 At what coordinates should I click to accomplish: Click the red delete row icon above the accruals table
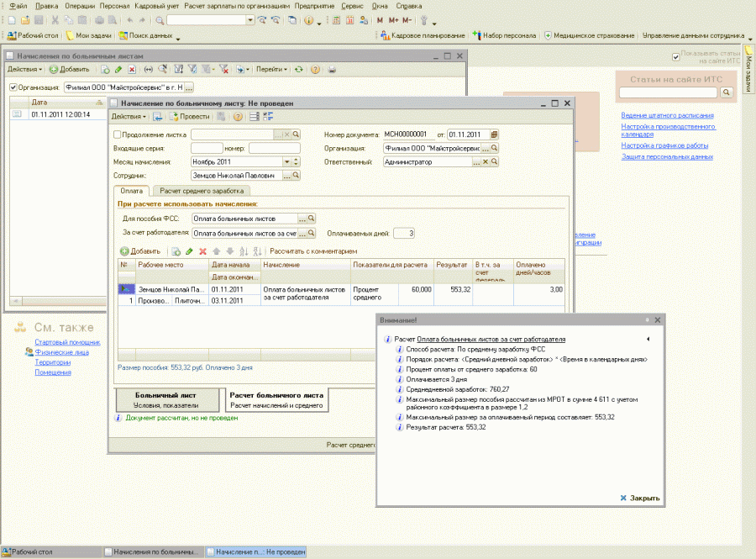point(202,251)
